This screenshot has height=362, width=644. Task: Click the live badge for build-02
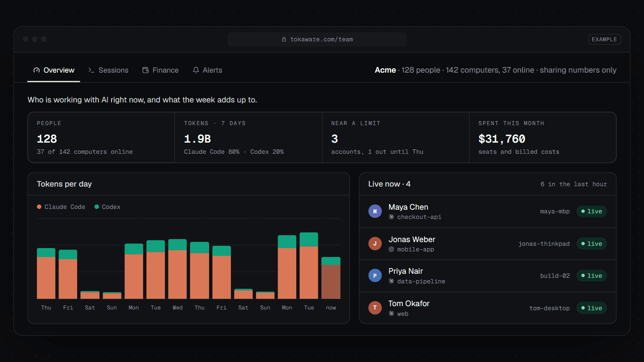pyautogui.click(x=591, y=276)
